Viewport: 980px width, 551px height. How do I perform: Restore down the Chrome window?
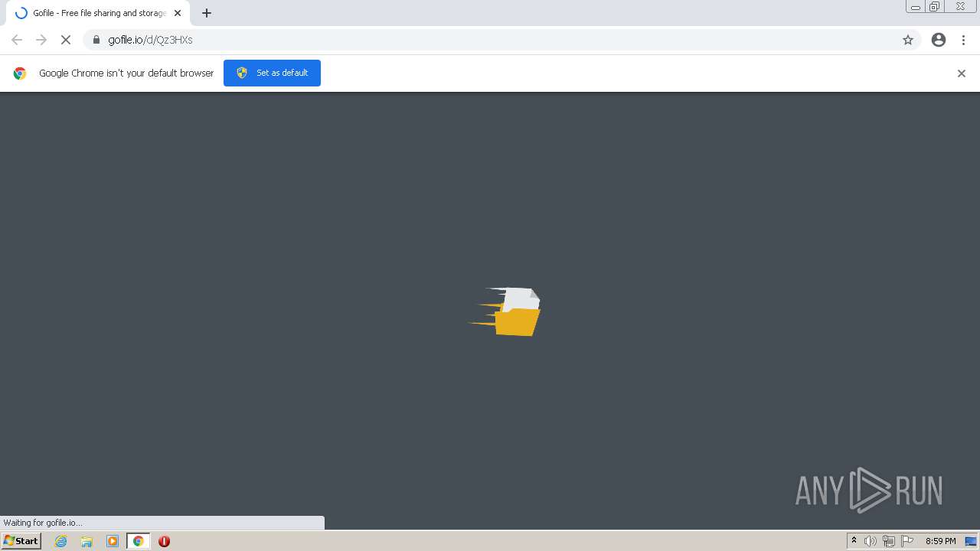(935, 7)
